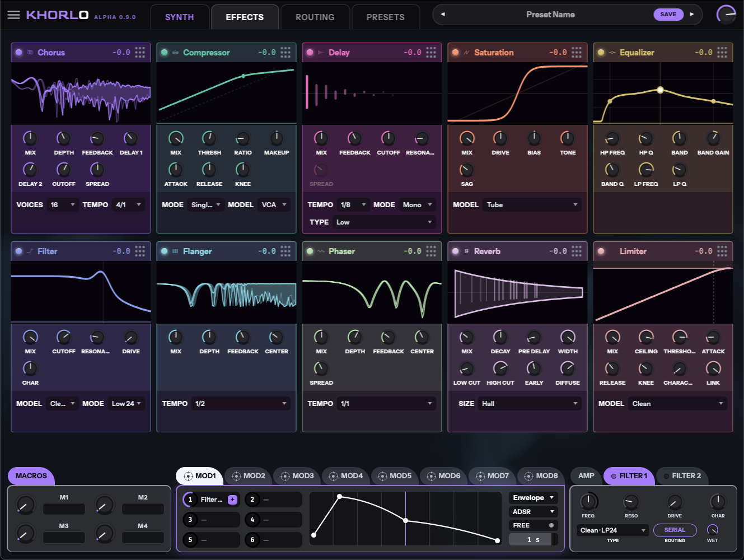
Task: Click the SAVE preset button
Action: coord(668,15)
